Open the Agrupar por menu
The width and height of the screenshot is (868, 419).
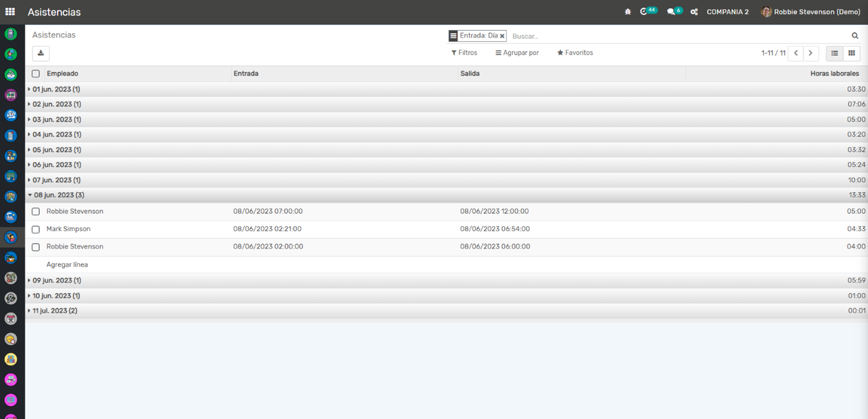[x=517, y=53]
